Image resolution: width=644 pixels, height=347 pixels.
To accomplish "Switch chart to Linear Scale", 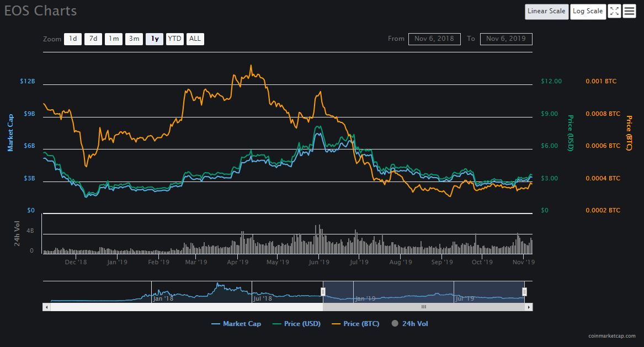I will point(546,12).
